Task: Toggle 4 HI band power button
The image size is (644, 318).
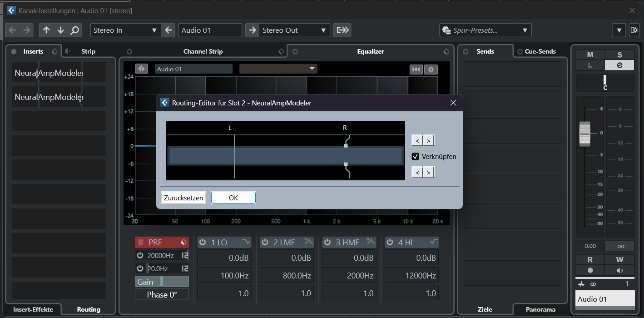Action: pos(390,243)
